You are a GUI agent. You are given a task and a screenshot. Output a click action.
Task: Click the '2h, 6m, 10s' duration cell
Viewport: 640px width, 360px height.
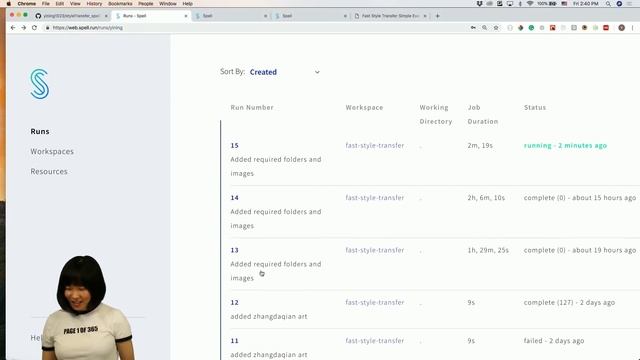(486, 198)
